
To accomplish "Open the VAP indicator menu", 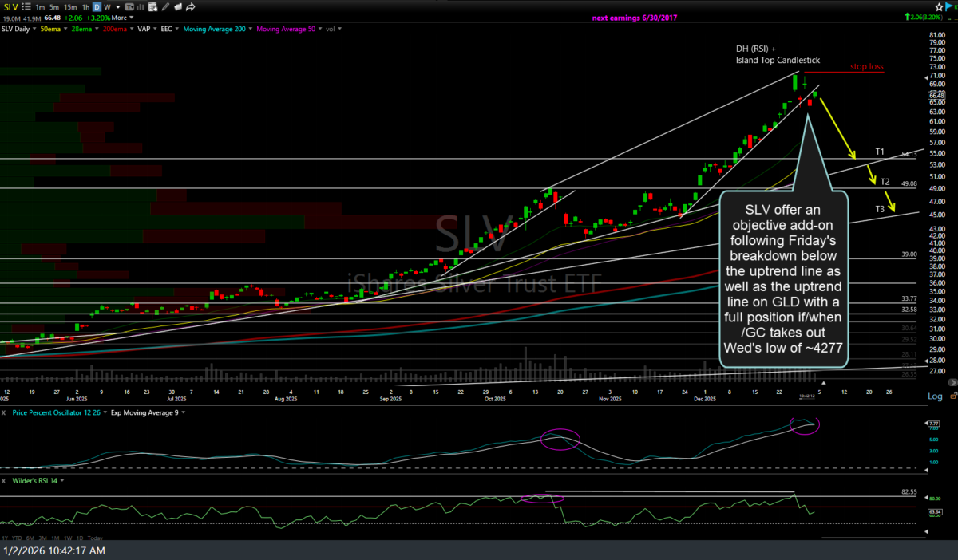I will pyautogui.click(x=152, y=29).
